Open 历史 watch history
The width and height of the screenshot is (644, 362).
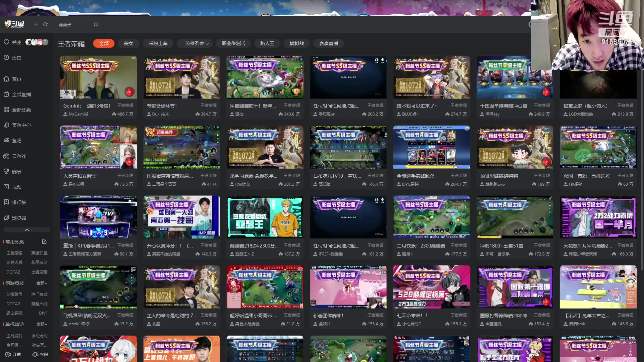click(13, 58)
